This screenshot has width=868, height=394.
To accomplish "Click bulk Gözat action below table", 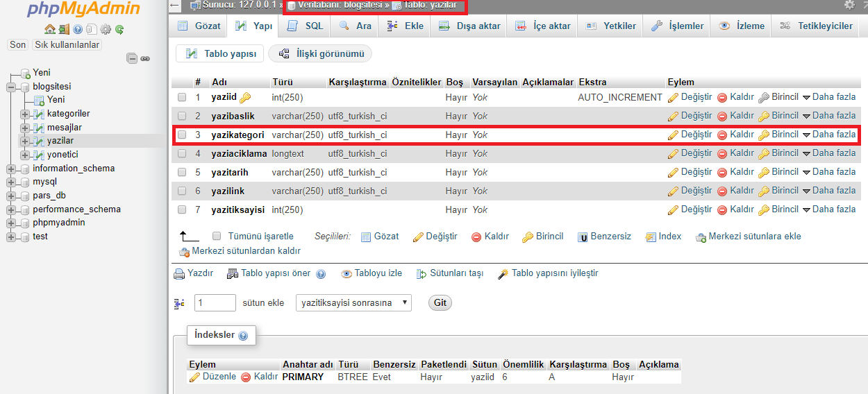I will [380, 237].
